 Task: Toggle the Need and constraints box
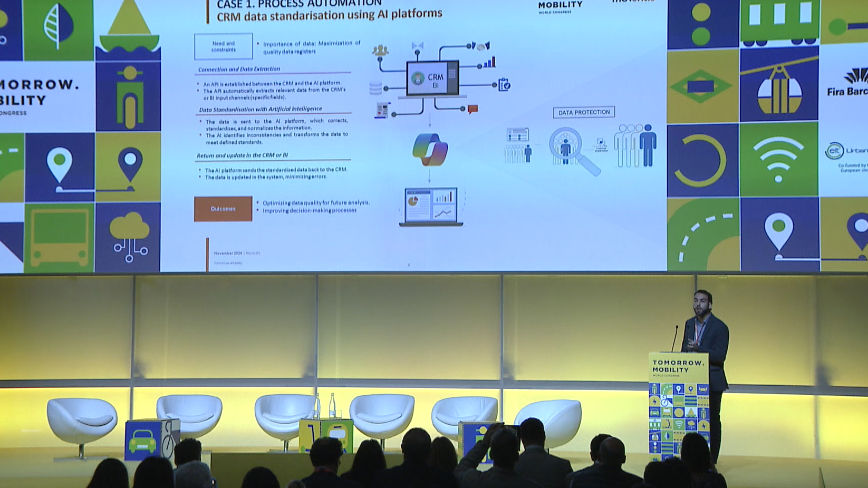pos(224,46)
